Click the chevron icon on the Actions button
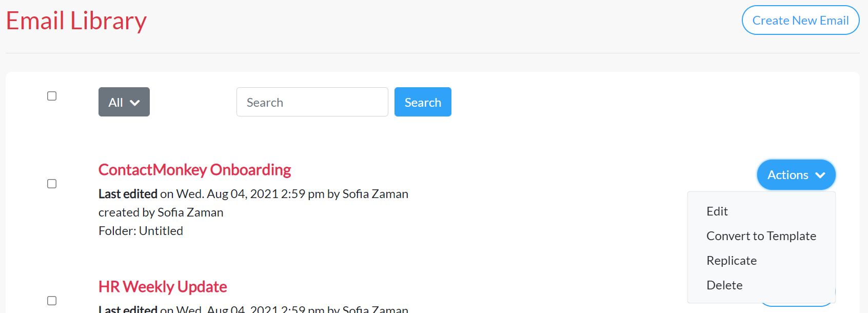The image size is (868, 313). point(820,175)
